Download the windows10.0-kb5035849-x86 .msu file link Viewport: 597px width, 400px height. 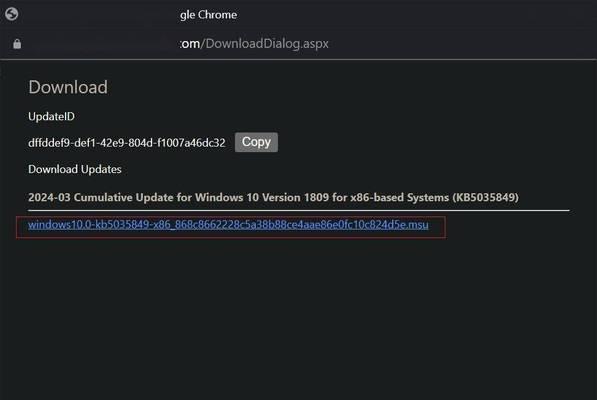pos(228,225)
